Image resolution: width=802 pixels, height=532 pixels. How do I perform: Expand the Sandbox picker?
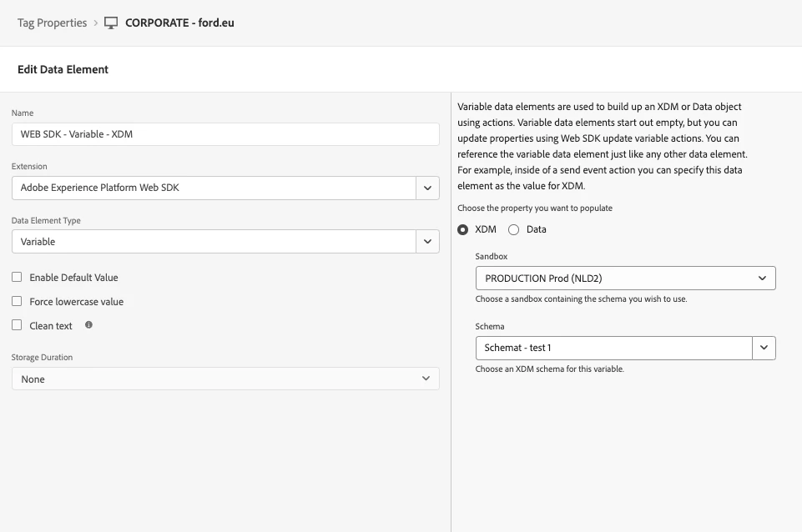tap(625, 279)
